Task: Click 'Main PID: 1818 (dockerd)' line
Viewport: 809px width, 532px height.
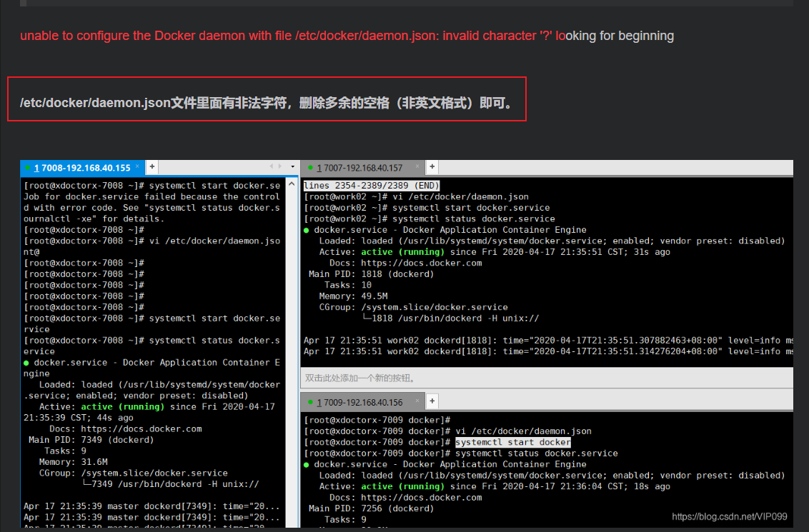Action: [372, 274]
